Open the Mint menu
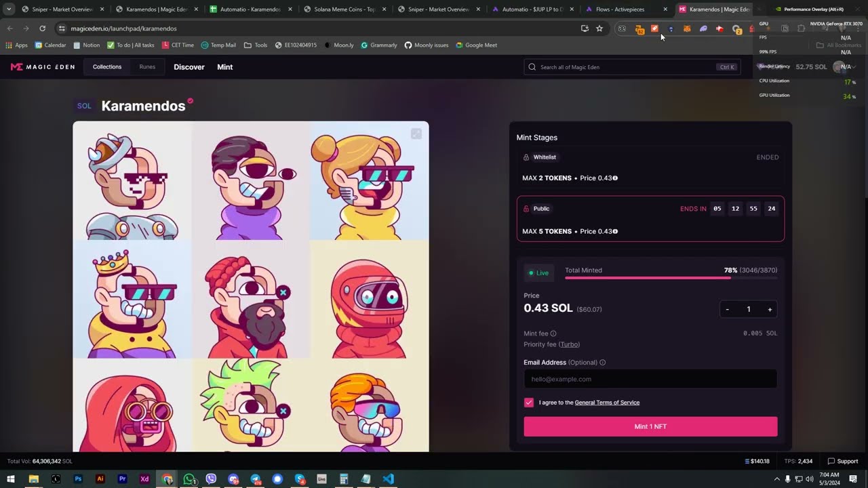 click(x=224, y=67)
